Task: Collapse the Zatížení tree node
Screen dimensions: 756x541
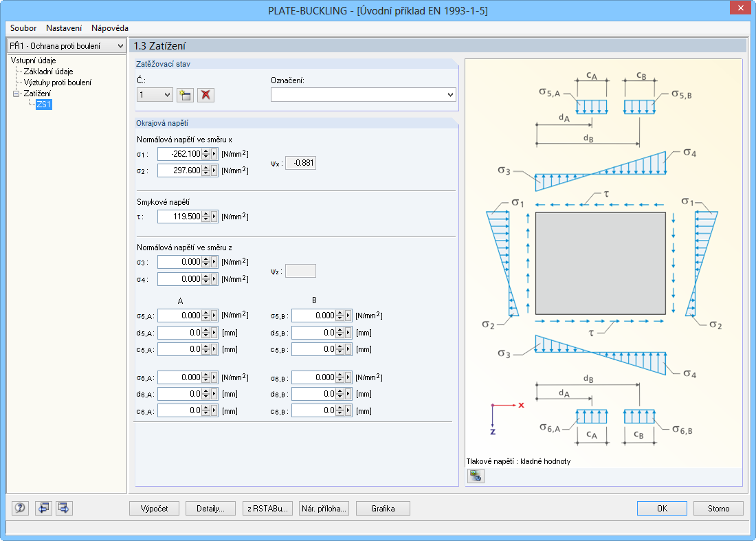Action: point(16,93)
